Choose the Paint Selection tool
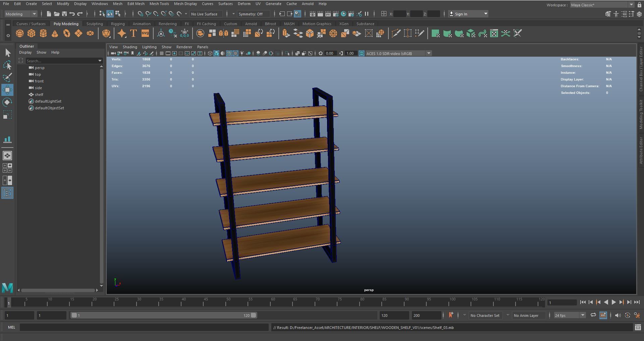Viewport: 644px width, 341px height. 7,77
